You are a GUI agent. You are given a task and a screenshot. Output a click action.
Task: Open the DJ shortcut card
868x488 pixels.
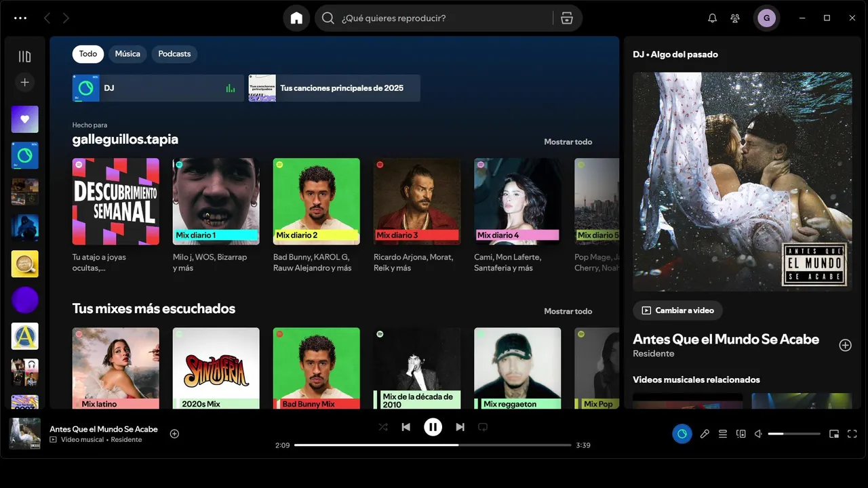click(158, 88)
